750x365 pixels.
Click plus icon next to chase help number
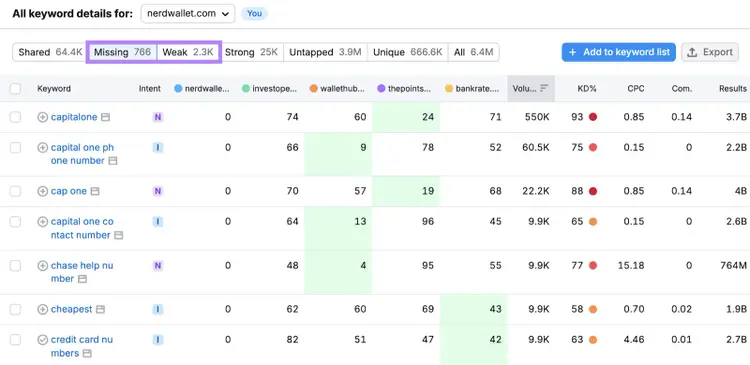(43, 265)
